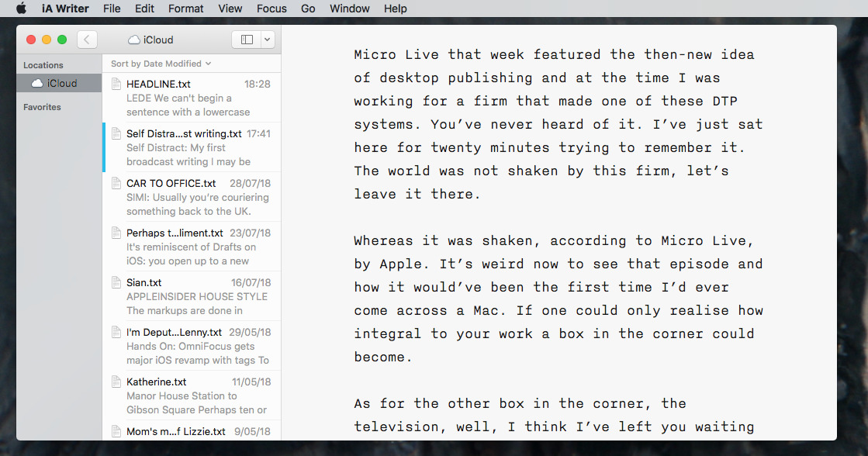Image resolution: width=868 pixels, height=456 pixels.
Task: Click the document icon beside Mom's m...f Lizzie.txt
Action: point(116,431)
